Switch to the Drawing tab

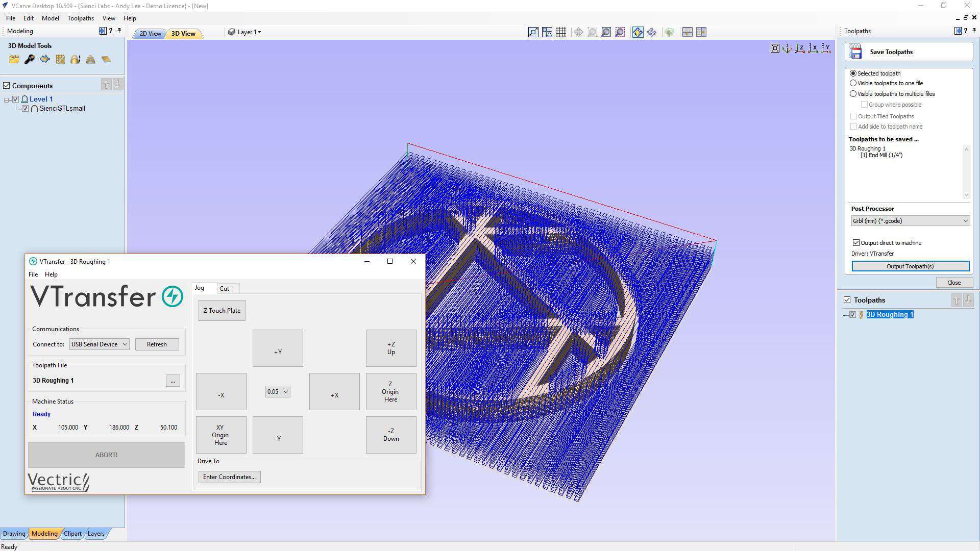14,534
